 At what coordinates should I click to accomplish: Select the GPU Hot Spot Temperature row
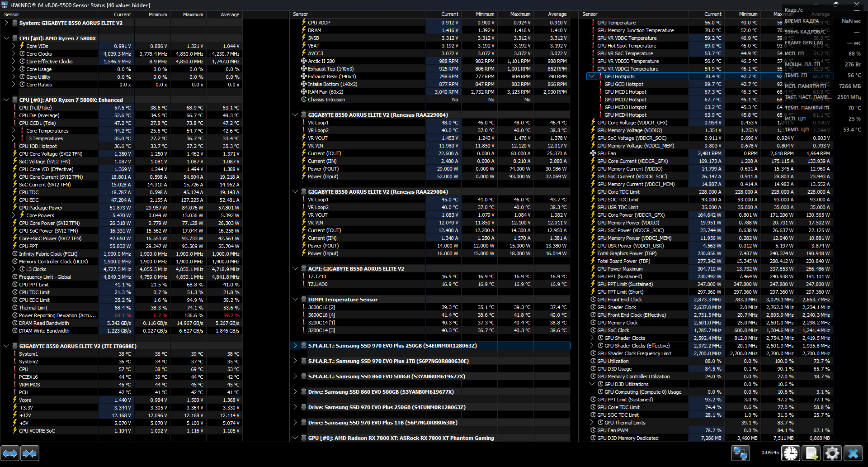[706, 46]
